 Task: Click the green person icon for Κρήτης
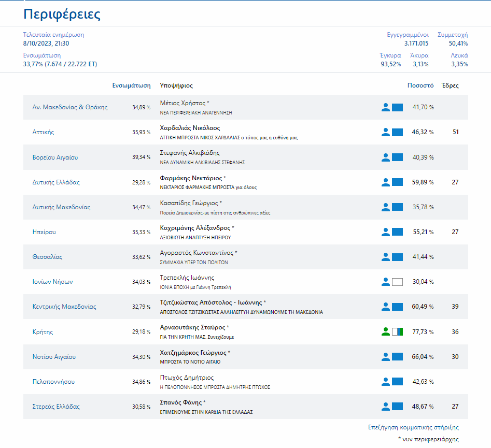pos(385,331)
